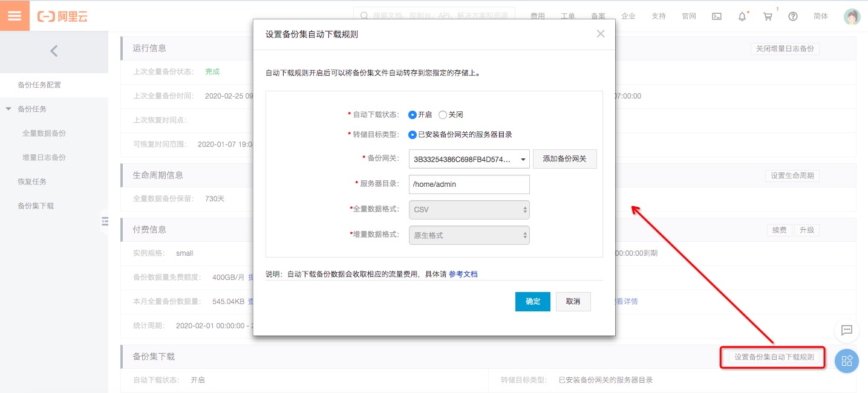Confirm the dialog with 确定
868x393 pixels.
(x=533, y=302)
